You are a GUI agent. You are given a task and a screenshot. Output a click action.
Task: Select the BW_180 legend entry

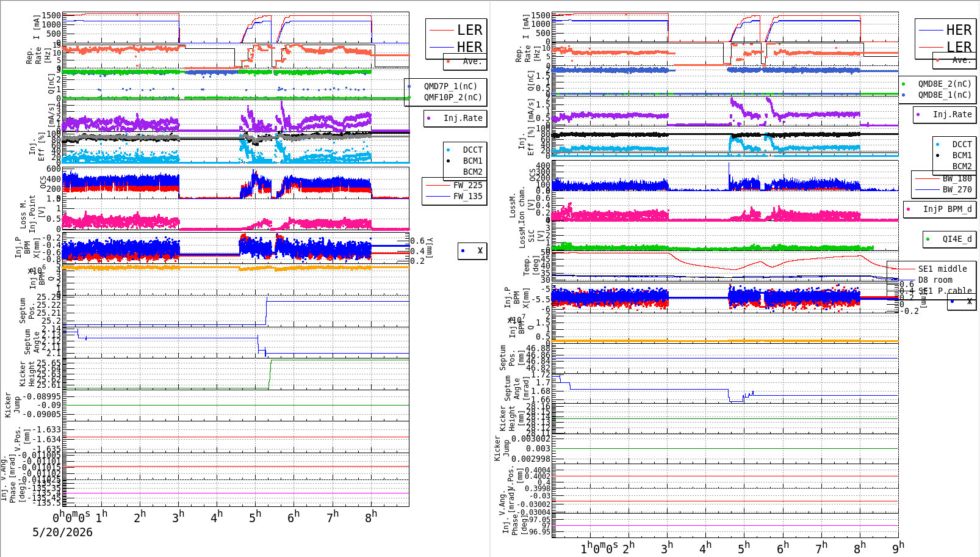coord(957,178)
